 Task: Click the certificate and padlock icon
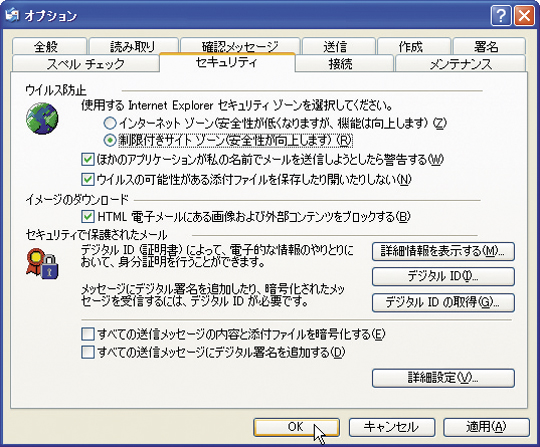tap(42, 263)
